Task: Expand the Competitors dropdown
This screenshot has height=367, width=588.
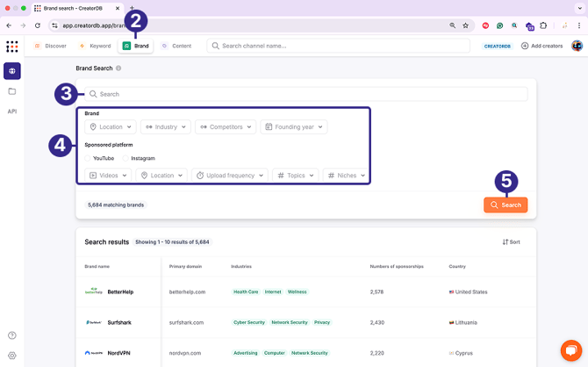Action: pyautogui.click(x=226, y=126)
